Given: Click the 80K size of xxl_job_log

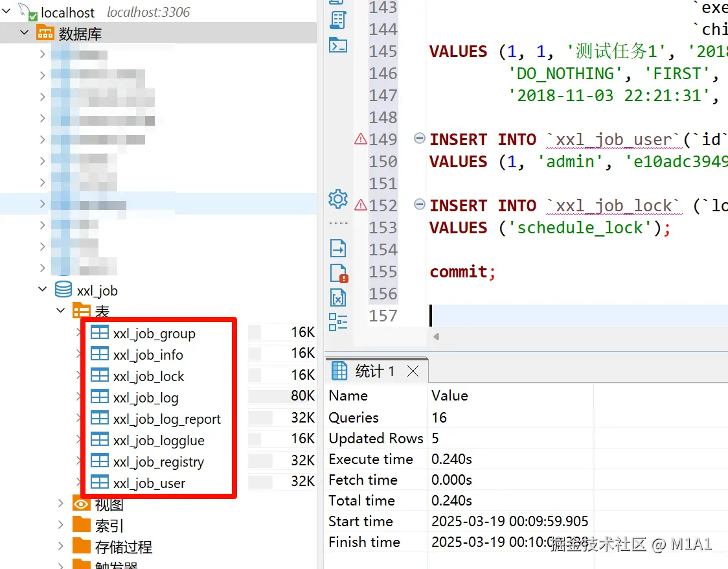Looking at the screenshot, I should (x=302, y=396).
